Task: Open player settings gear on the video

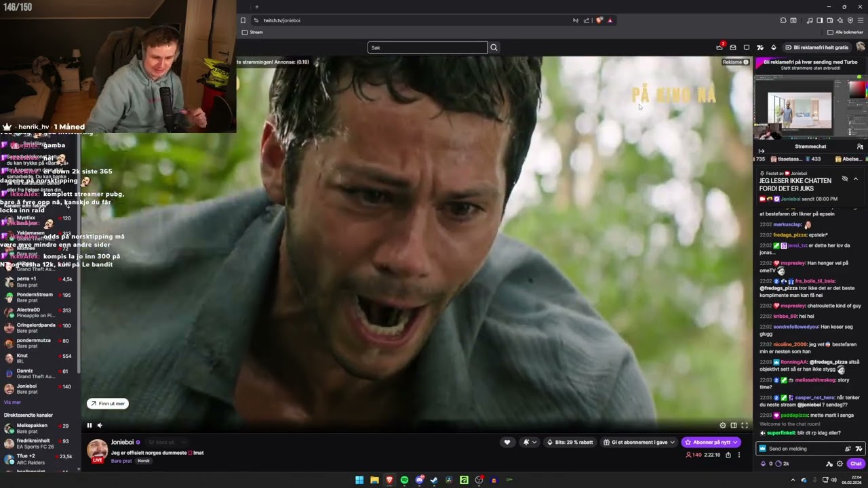Action: (x=723, y=425)
